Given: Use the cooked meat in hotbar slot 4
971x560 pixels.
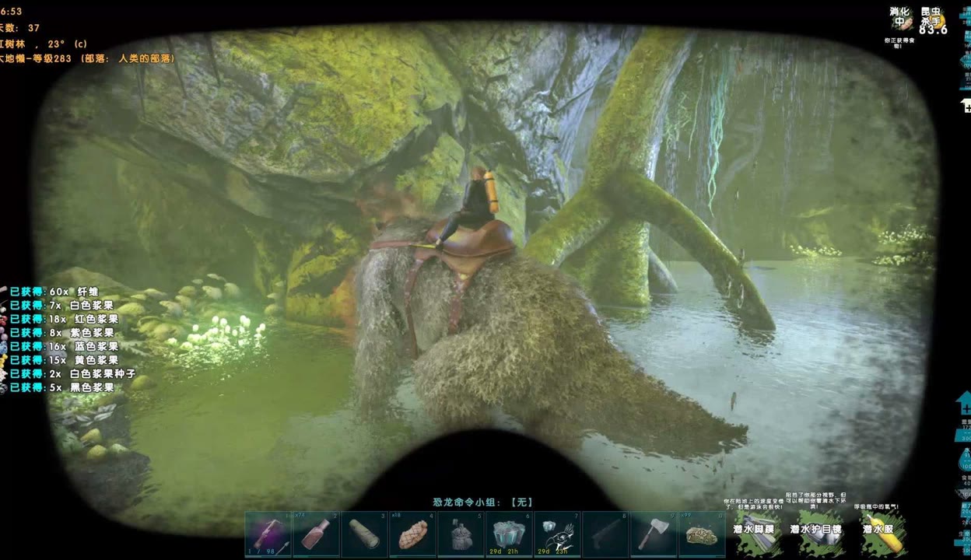Looking at the screenshot, I should pos(413,534).
